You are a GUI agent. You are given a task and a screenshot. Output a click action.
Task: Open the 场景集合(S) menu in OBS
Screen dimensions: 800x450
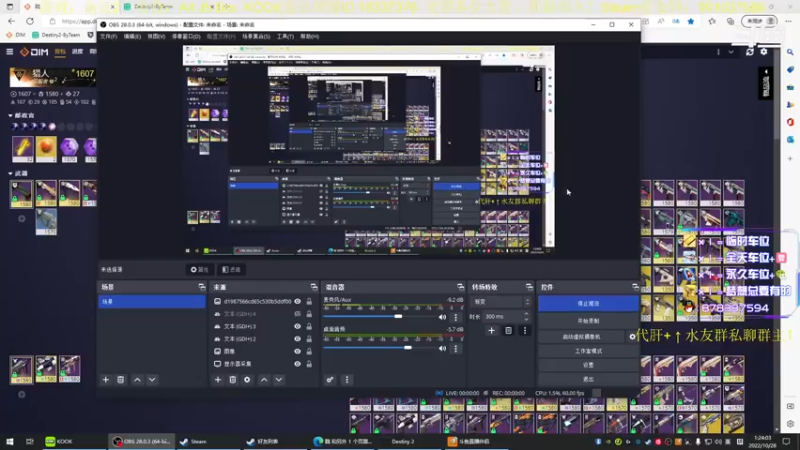tap(256, 37)
